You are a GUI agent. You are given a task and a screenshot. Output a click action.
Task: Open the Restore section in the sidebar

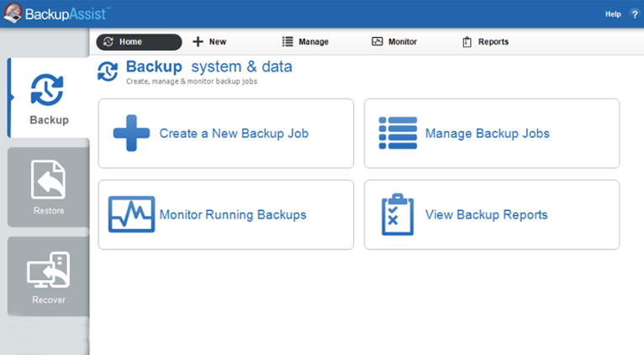point(48,187)
